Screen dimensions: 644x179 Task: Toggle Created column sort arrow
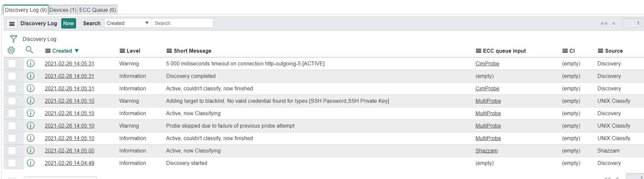pyautogui.click(x=77, y=51)
